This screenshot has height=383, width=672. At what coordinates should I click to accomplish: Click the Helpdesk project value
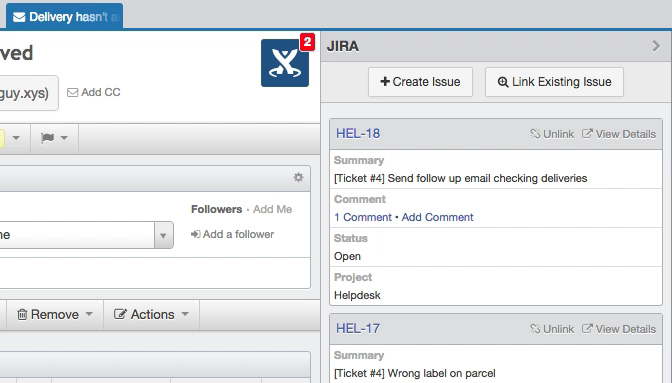(357, 295)
